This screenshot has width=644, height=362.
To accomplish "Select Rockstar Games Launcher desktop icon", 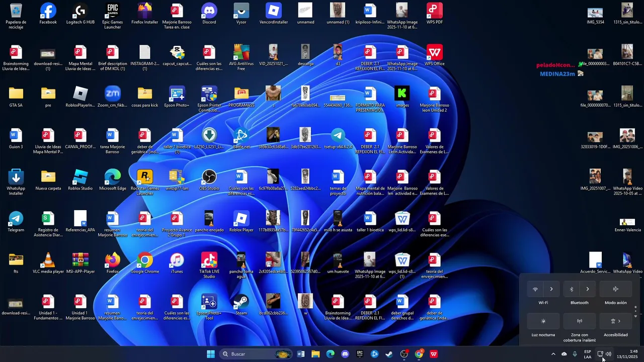I will pyautogui.click(x=145, y=182).
